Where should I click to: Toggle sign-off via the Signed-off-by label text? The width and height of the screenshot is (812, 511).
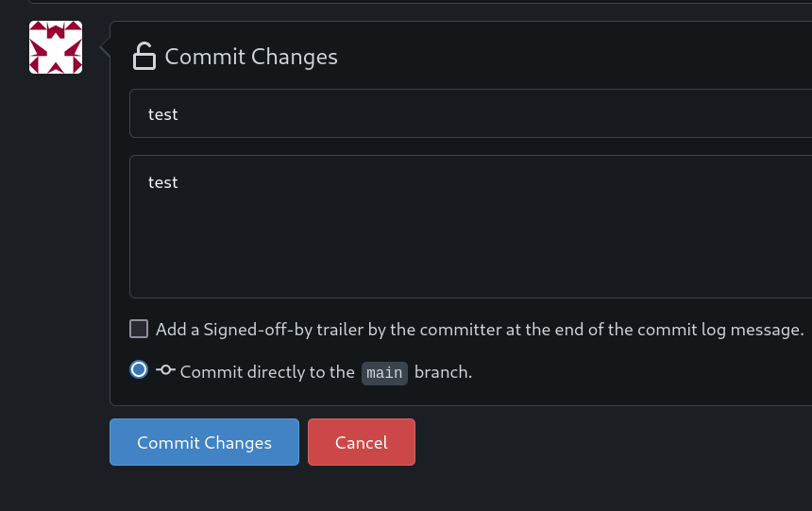point(480,330)
